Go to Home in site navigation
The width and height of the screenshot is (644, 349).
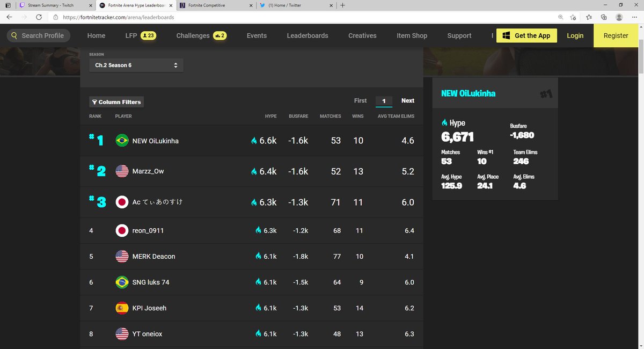[x=96, y=35]
